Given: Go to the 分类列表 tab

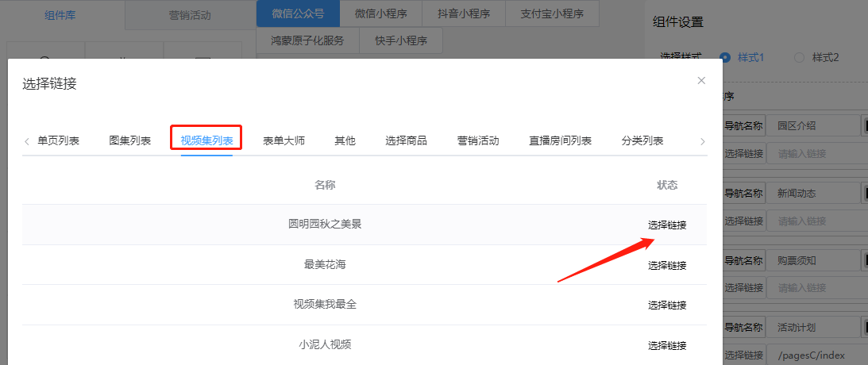Looking at the screenshot, I should click(x=642, y=141).
